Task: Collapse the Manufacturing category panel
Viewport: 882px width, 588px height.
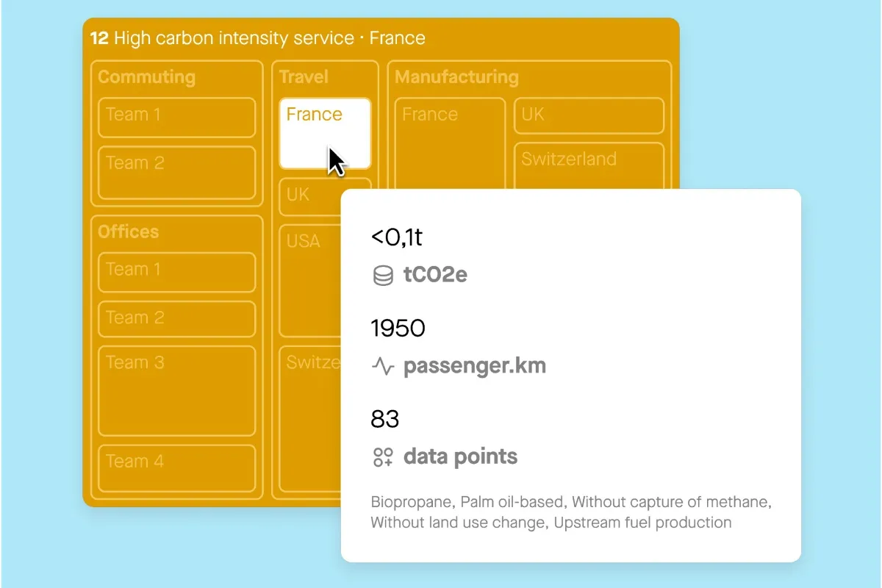Action: click(456, 77)
